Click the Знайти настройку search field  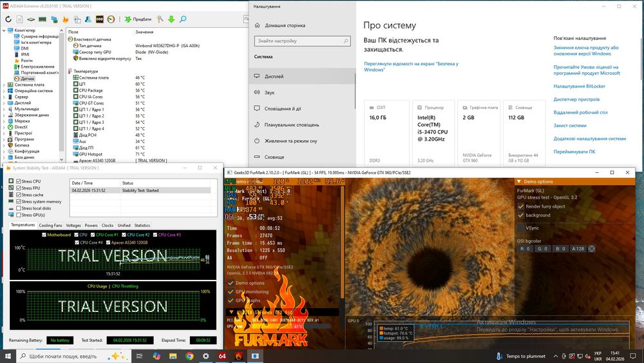(x=302, y=41)
